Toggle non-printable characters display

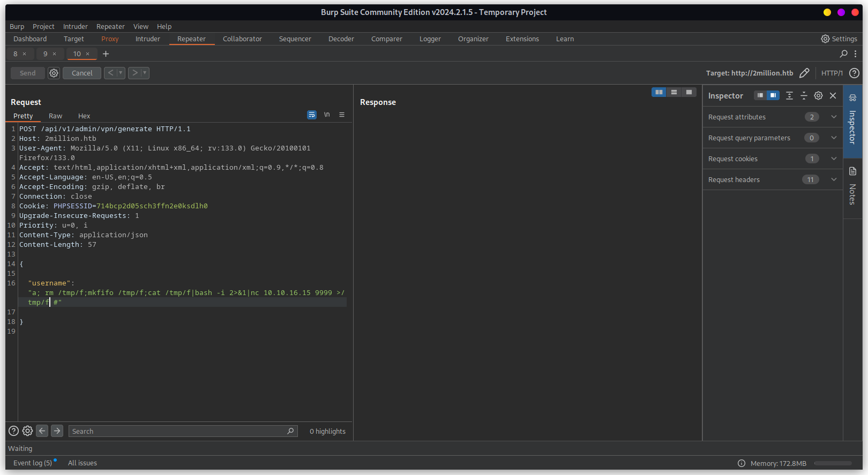pos(327,115)
